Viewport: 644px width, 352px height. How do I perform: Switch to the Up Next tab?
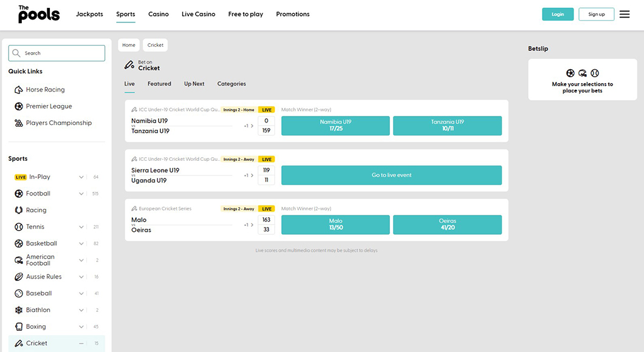(x=194, y=84)
